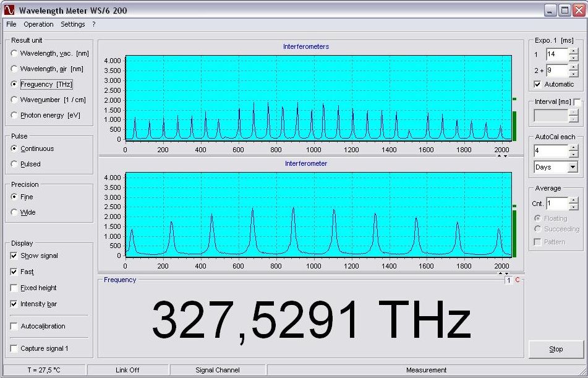Click the green intensity bar beside the Interferometers chart
The image size is (588, 378).
coord(514,126)
